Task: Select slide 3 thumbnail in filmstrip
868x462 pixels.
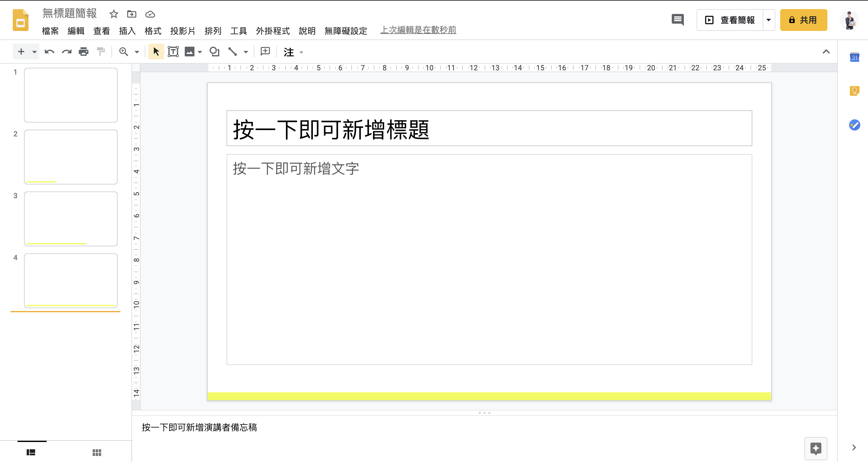Action: pos(71,219)
